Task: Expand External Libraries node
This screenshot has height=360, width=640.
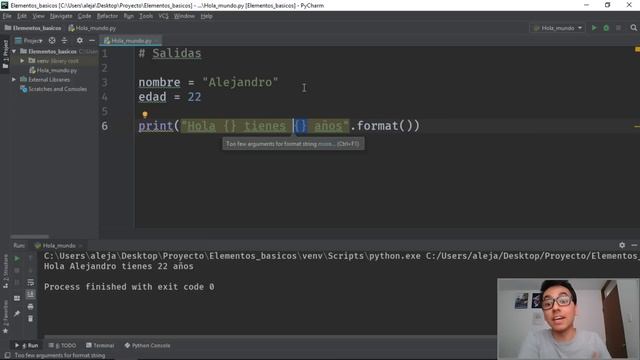Action: (14, 80)
